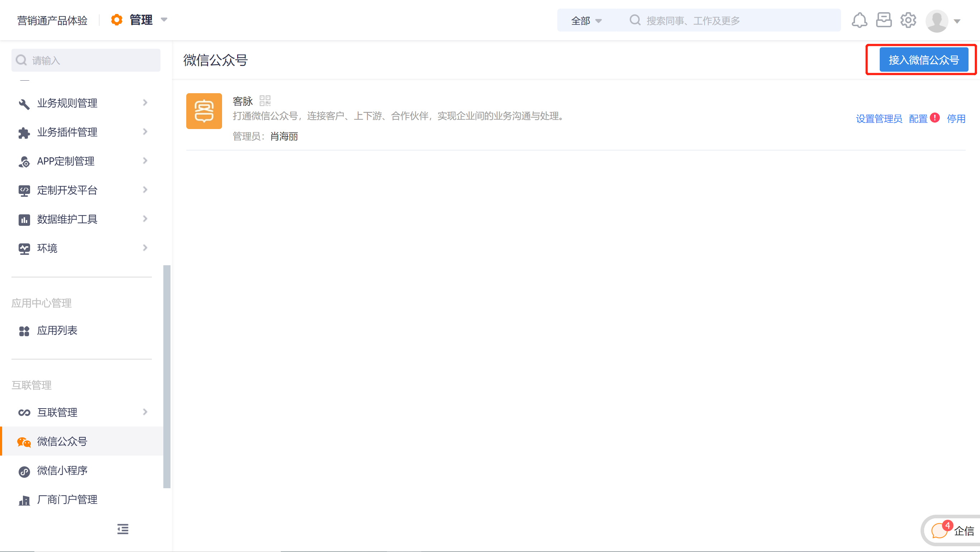Image resolution: width=980 pixels, height=552 pixels.
Task: Show the QR code next to 客脉
Action: click(x=265, y=101)
